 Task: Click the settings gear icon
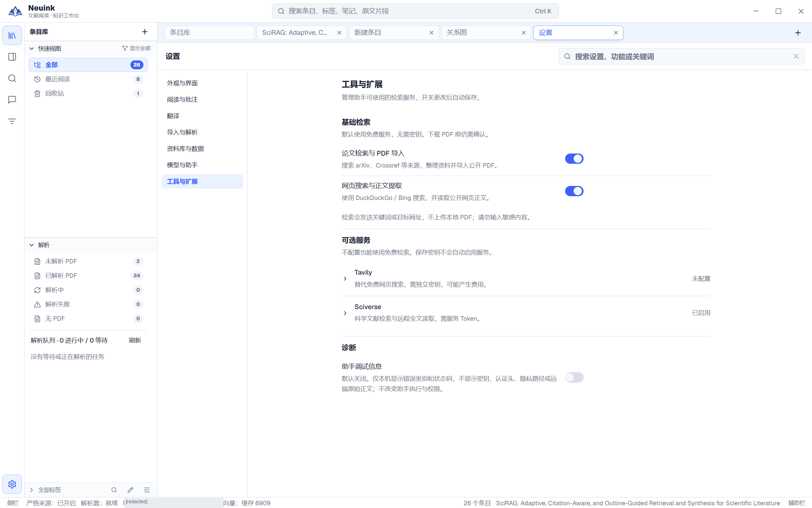[12, 484]
